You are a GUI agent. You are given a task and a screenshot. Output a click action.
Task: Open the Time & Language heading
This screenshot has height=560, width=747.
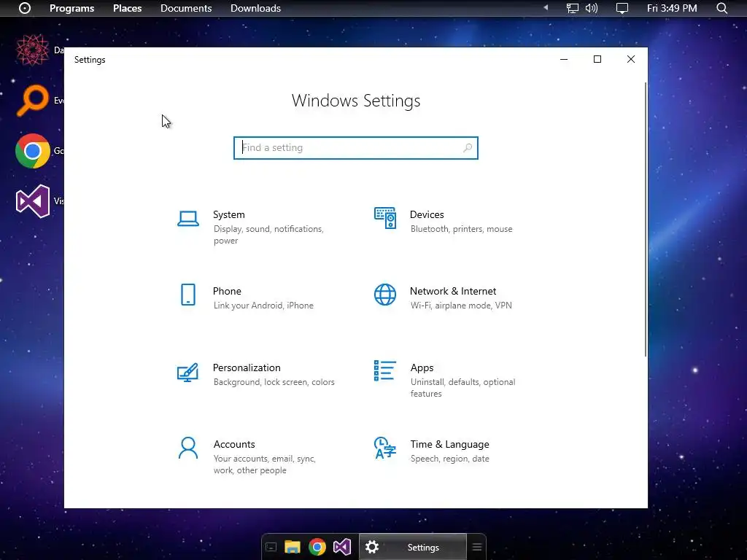click(x=449, y=444)
